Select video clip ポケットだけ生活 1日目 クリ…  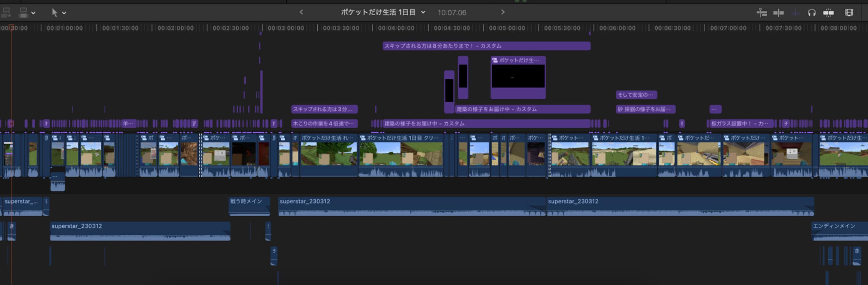[x=401, y=155]
